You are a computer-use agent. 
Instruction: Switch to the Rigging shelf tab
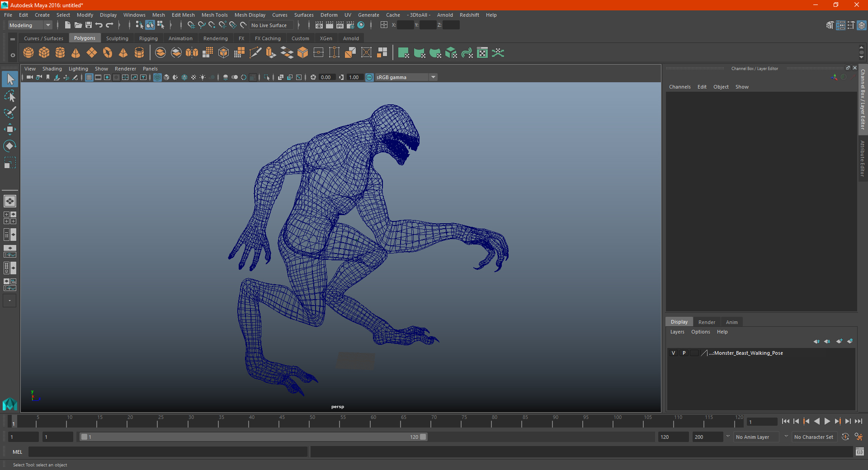[148, 38]
